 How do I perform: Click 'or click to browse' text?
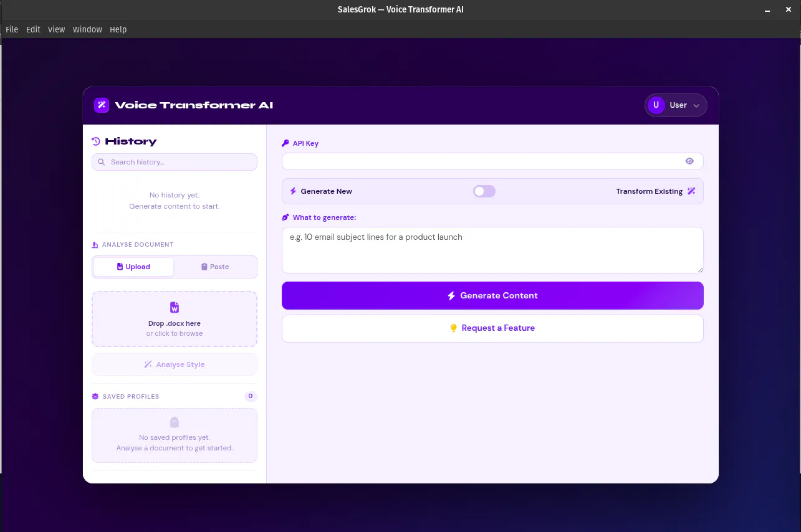tap(175, 333)
